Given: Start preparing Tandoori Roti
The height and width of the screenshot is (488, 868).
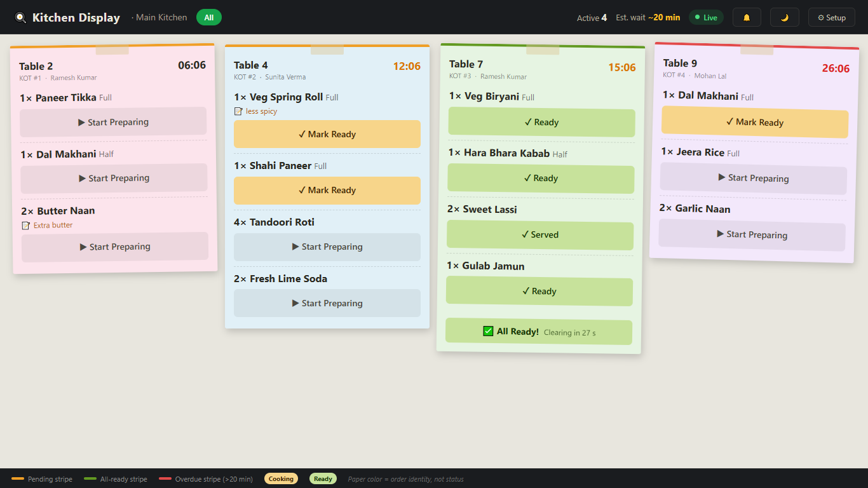Looking at the screenshot, I should (x=327, y=247).
